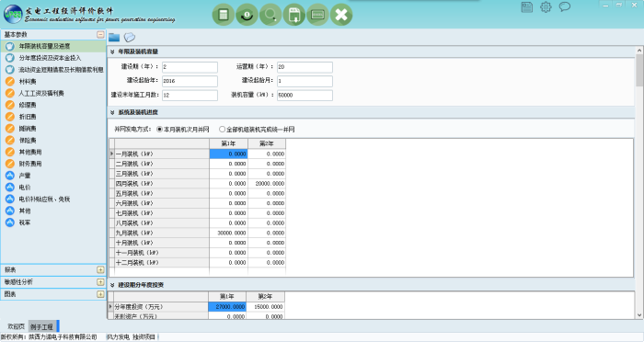
Task: Click the 十二月装机（kW） row header
Action: (x=161, y=263)
